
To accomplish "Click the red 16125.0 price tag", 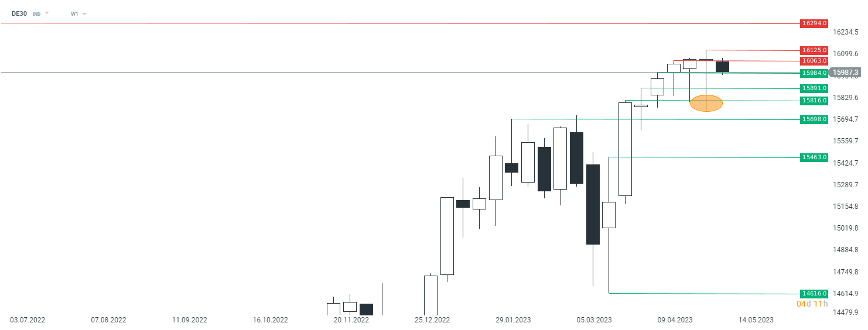I will point(814,50).
